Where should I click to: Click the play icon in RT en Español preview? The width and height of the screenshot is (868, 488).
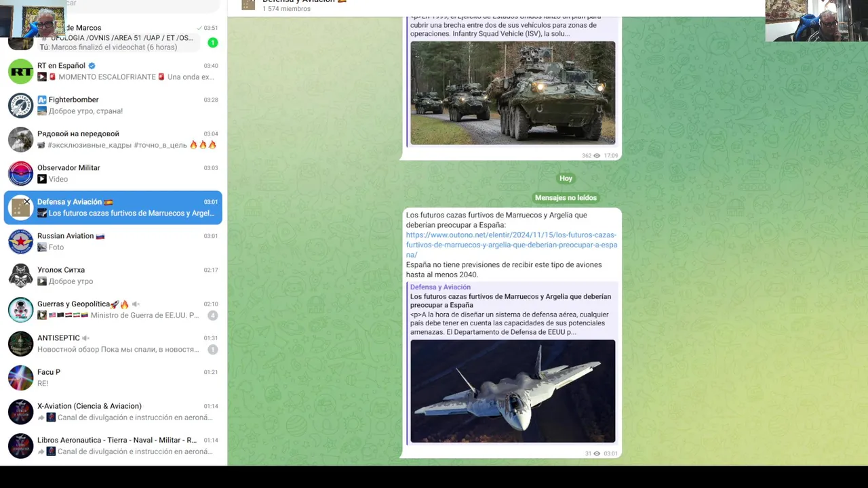coord(42,77)
